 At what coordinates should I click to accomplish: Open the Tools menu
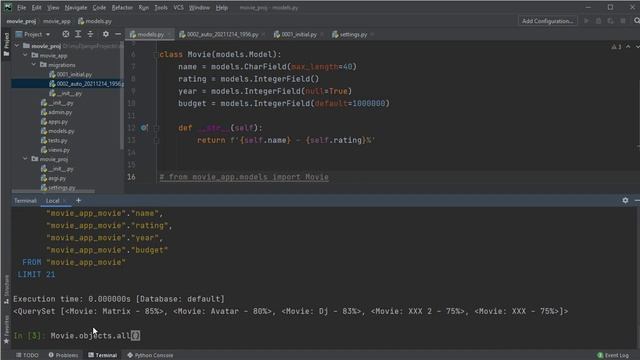pyautogui.click(x=161, y=8)
